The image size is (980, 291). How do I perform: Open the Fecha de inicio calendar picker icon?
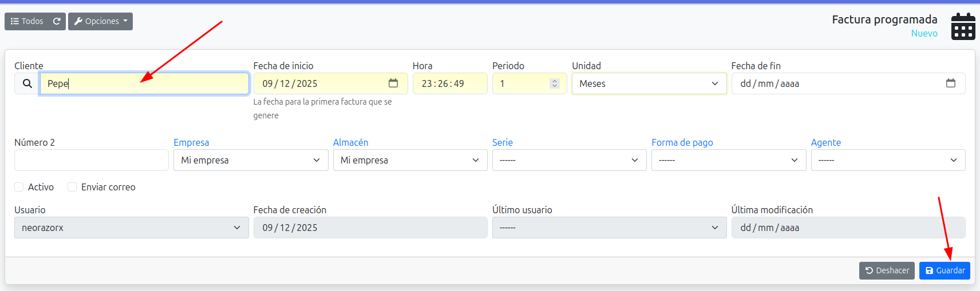click(x=393, y=83)
